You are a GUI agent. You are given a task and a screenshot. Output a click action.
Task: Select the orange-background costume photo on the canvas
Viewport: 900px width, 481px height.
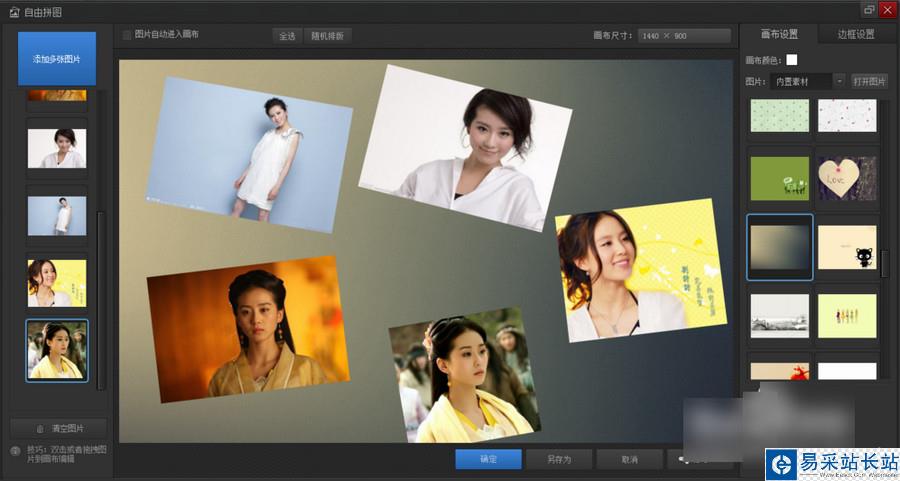pyautogui.click(x=249, y=329)
